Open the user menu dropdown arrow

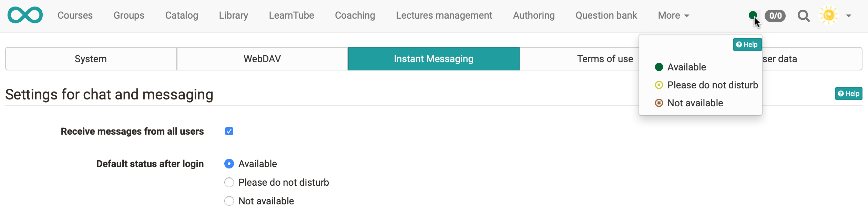coord(849,16)
